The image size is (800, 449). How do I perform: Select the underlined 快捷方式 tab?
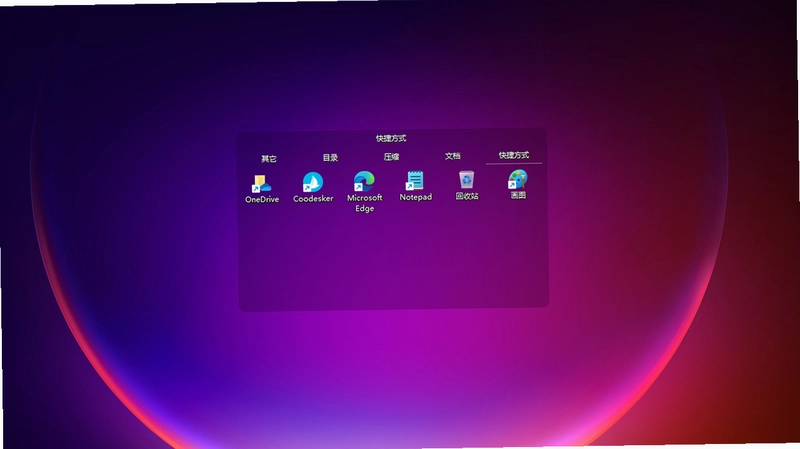[x=514, y=155]
